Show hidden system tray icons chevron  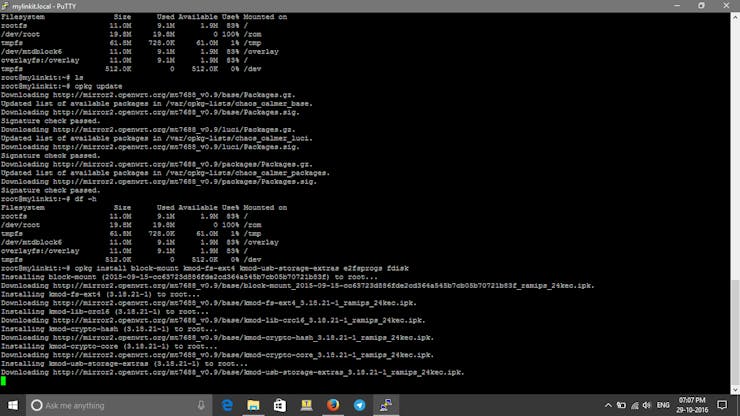point(608,405)
